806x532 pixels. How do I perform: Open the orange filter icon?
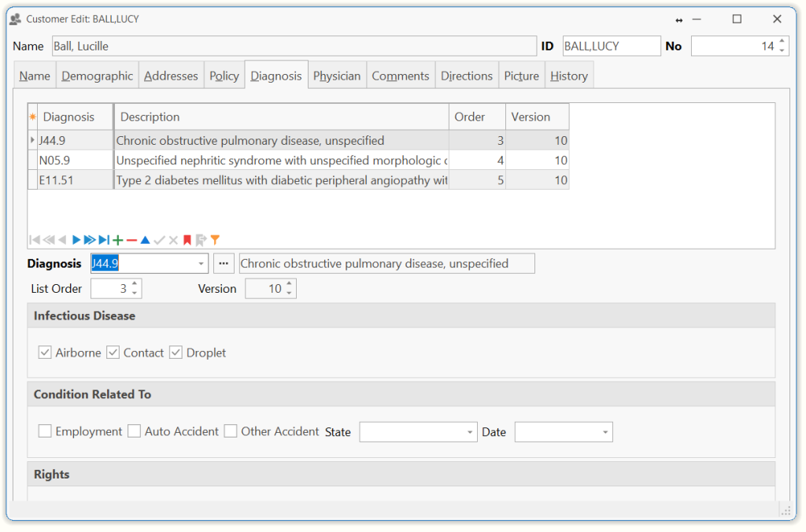[x=215, y=240]
